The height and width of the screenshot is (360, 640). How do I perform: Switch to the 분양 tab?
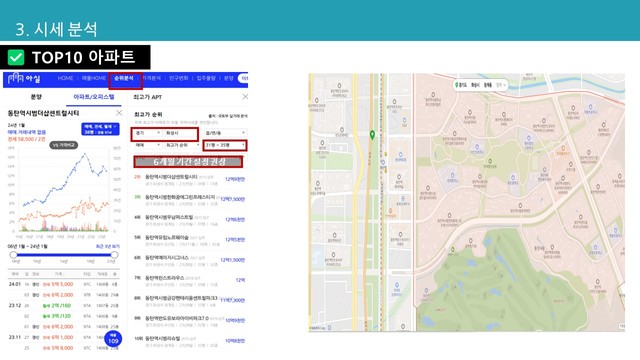coord(36,97)
